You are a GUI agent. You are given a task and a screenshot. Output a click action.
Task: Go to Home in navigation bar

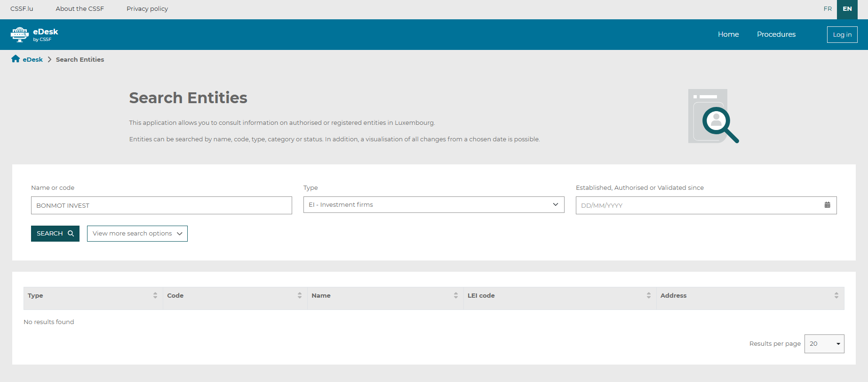pyautogui.click(x=728, y=34)
